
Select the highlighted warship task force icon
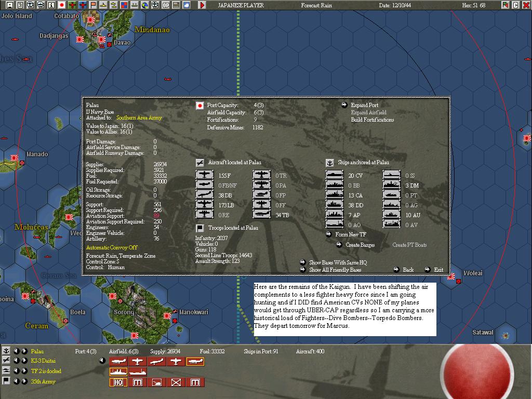pos(118,372)
